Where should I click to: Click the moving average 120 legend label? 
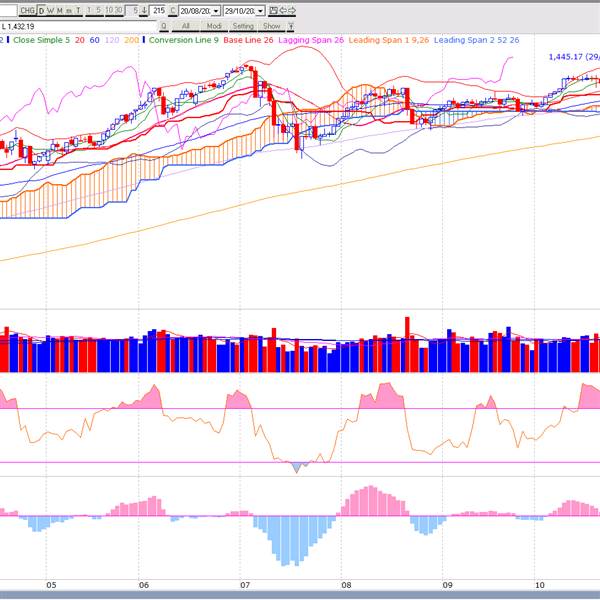point(112,40)
